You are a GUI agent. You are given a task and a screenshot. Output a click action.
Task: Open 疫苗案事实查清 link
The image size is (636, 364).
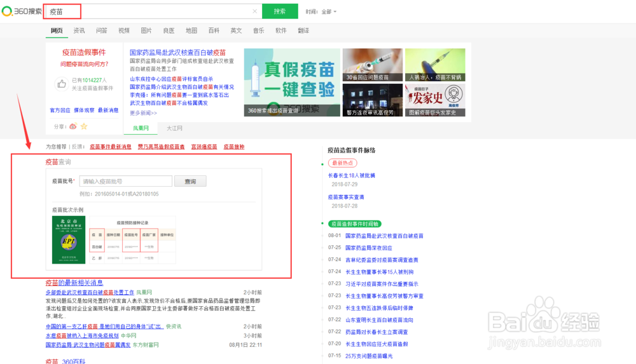coord(346,197)
